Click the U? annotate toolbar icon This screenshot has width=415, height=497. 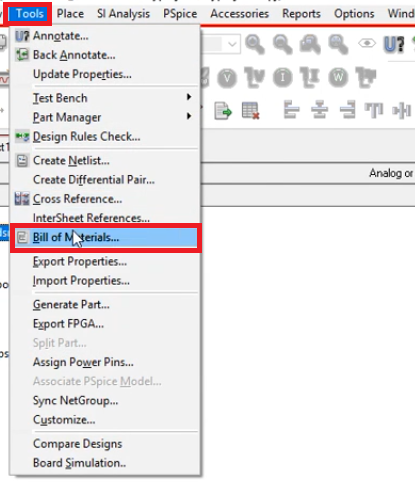[394, 44]
